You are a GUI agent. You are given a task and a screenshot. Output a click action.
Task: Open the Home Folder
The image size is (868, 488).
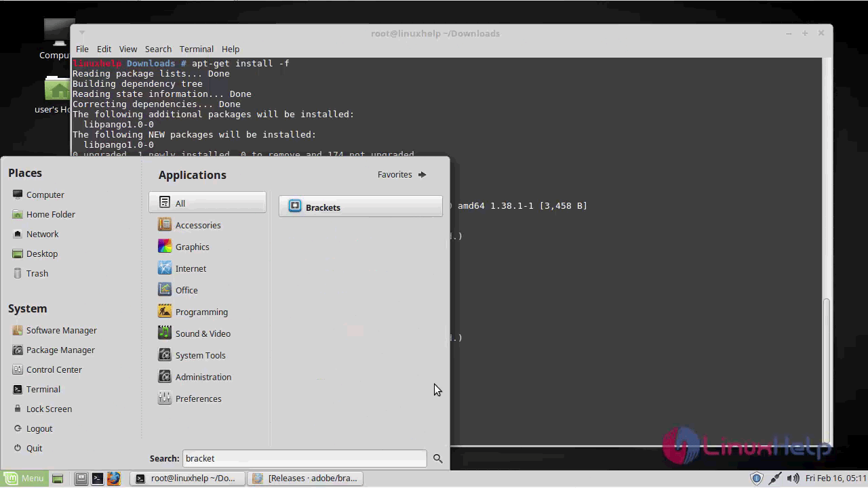pos(50,214)
